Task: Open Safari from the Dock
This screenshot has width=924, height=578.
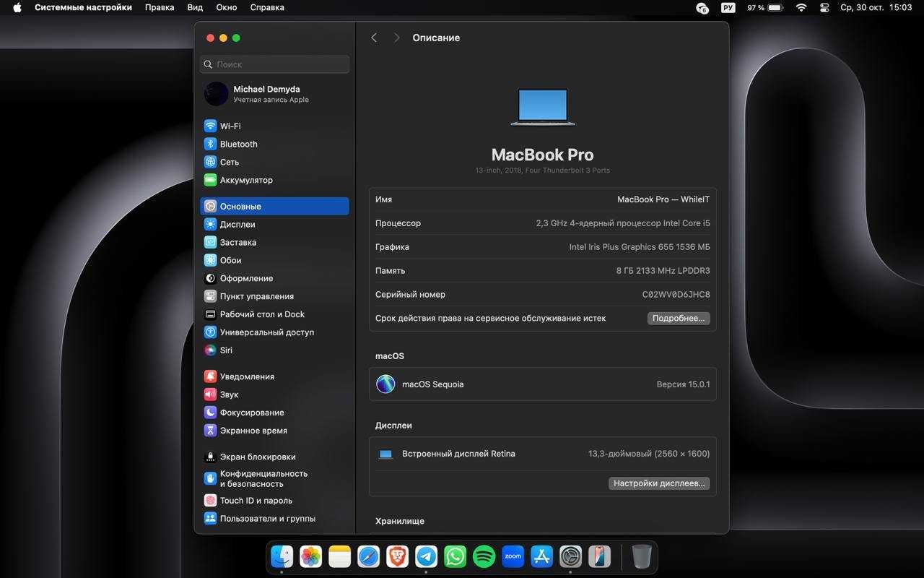Action: [x=369, y=556]
